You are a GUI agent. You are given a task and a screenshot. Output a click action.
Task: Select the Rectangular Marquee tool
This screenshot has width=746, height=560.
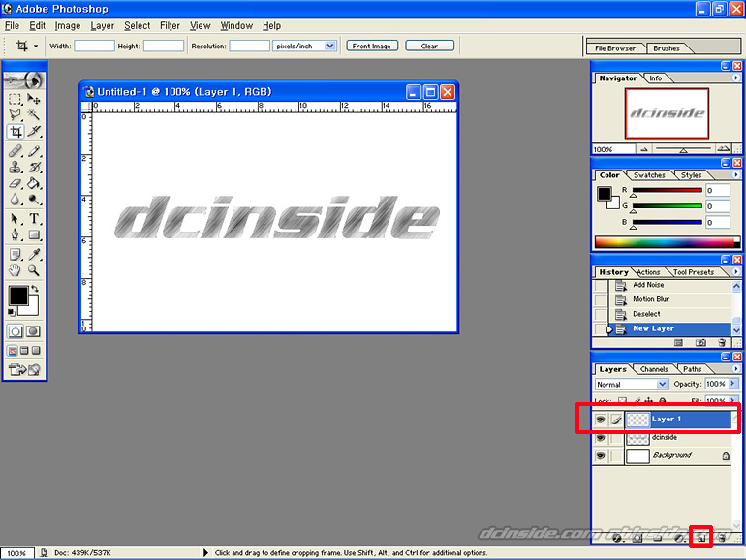coord(16,99)
